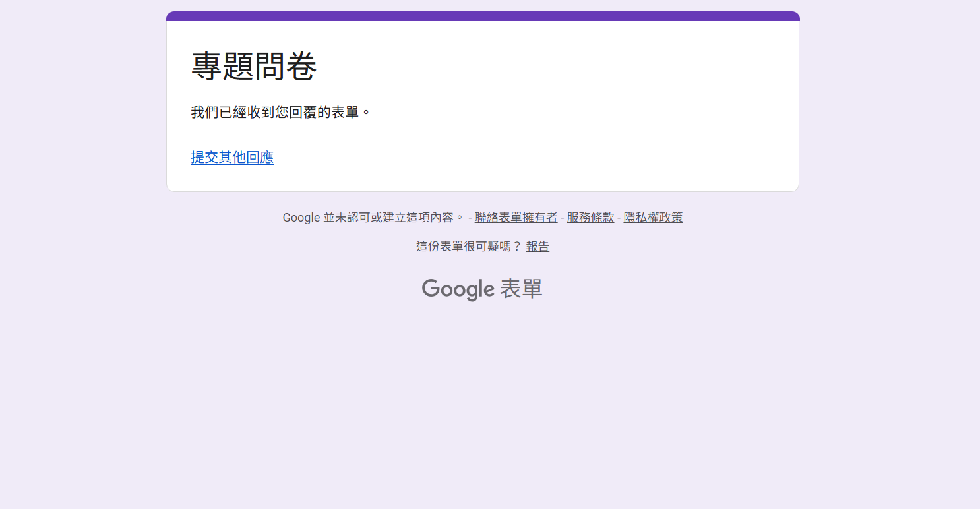Click the 我們已經收到您回覆的表單 message
The image size is (980, 509).
(281, 113)
